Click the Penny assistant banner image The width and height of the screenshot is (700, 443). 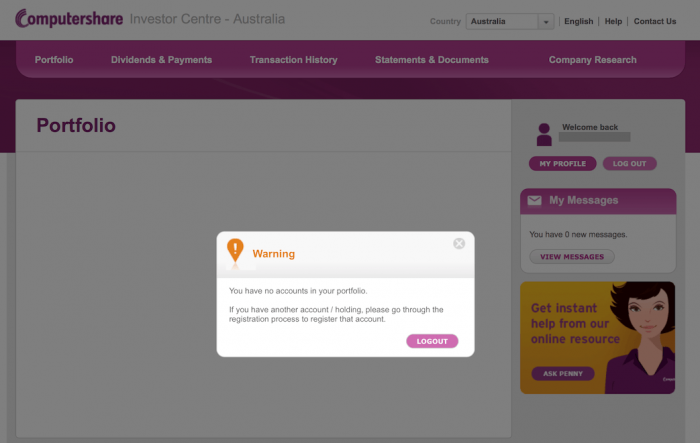click(597, 338)
